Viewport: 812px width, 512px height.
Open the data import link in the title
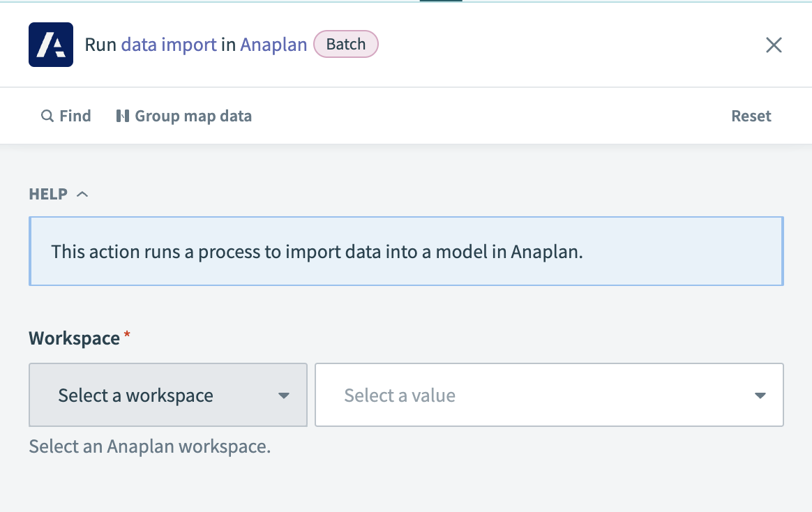pyautogui.click(x=168, y=44)
